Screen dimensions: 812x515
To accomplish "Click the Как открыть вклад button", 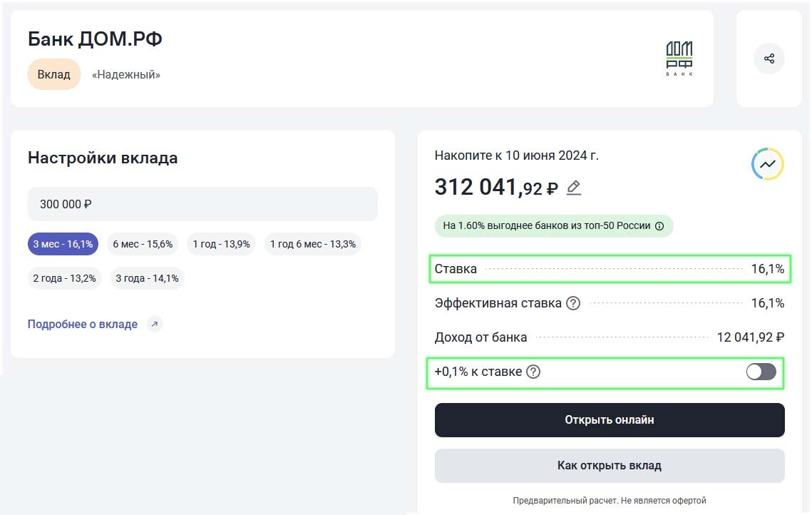I will pyautogui.click(x=610, y=465).
